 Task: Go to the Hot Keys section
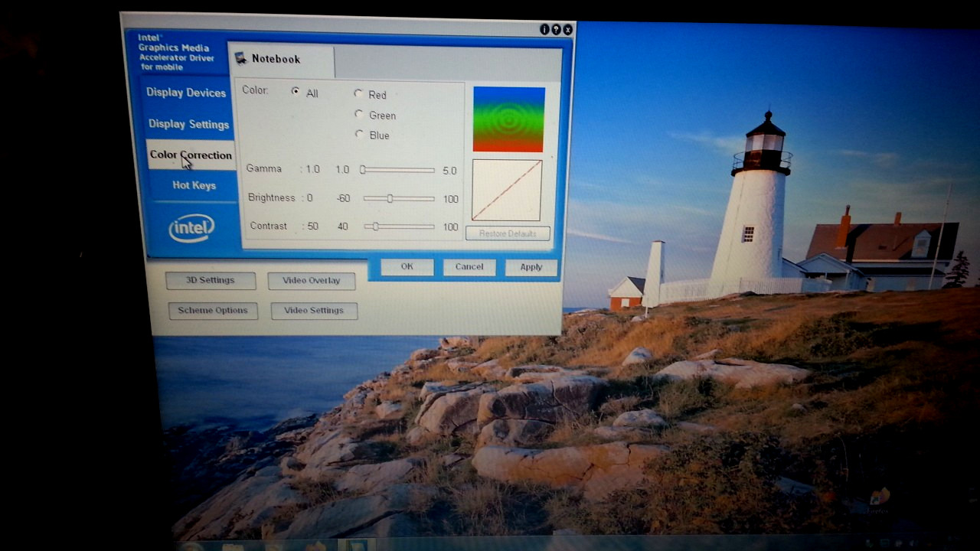click(194, 185)
